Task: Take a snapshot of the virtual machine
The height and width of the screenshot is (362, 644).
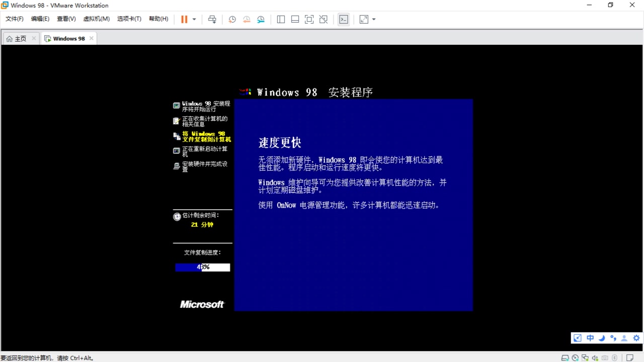Action: (x=232, y=19)
